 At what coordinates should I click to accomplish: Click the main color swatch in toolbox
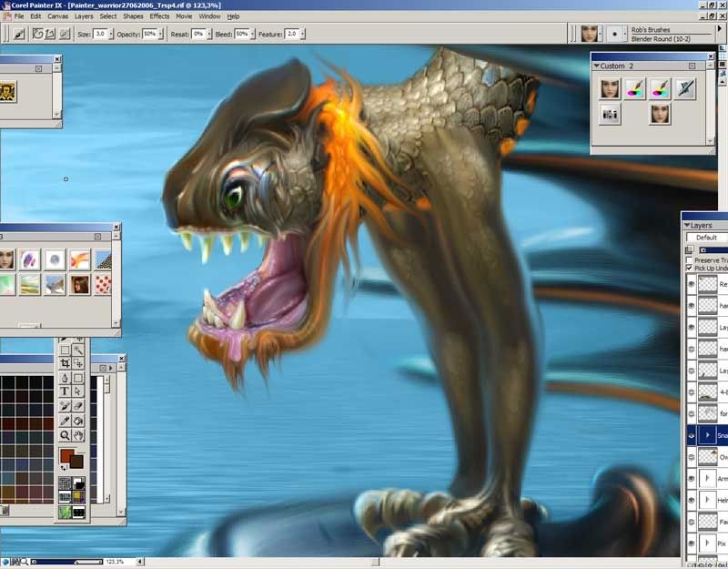67,454
